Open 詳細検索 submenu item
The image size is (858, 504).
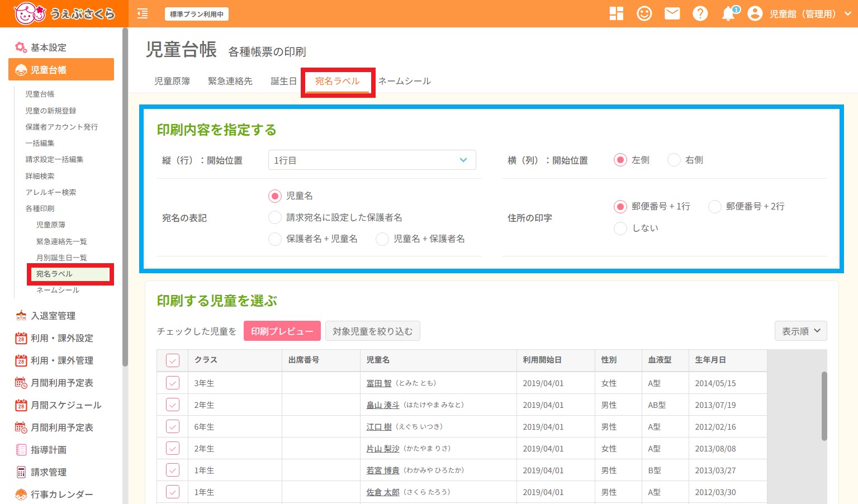(x=40, y=176)
